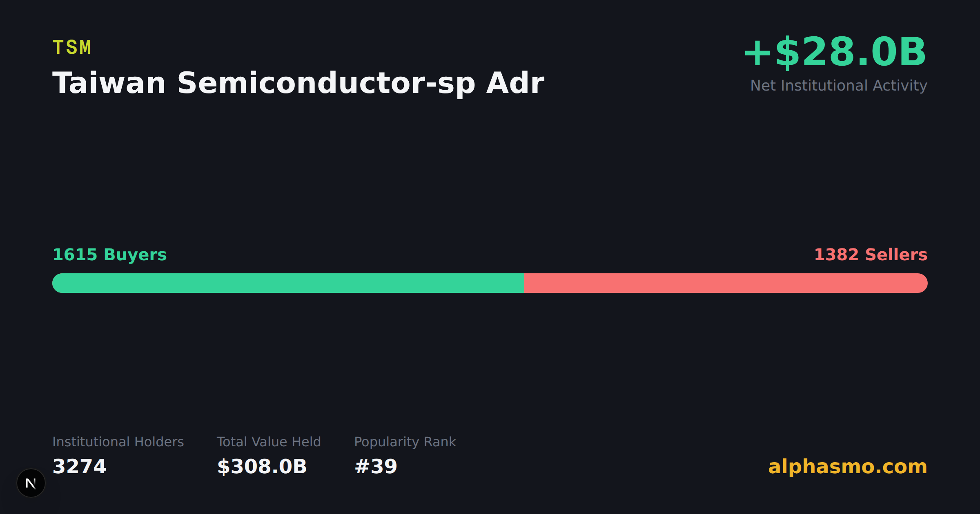Screen dimensions: 980x514
Task: Click the Next.js N logo badge
Action: click(31, 483)
